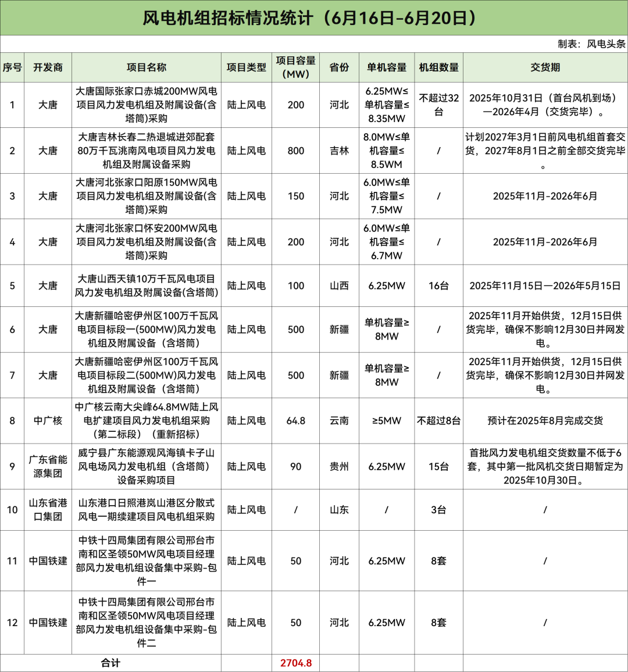
Task: Select the 交货期 column header
Action: 545,67
